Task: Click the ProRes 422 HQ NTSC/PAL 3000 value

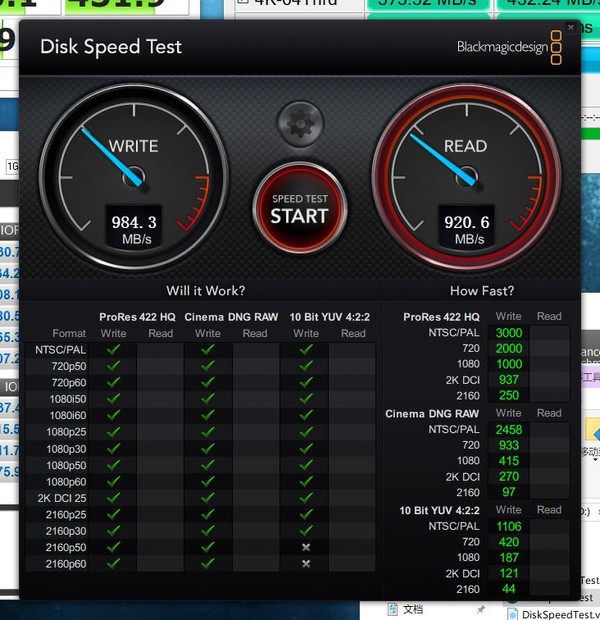Action: click(x=508, y=333)
